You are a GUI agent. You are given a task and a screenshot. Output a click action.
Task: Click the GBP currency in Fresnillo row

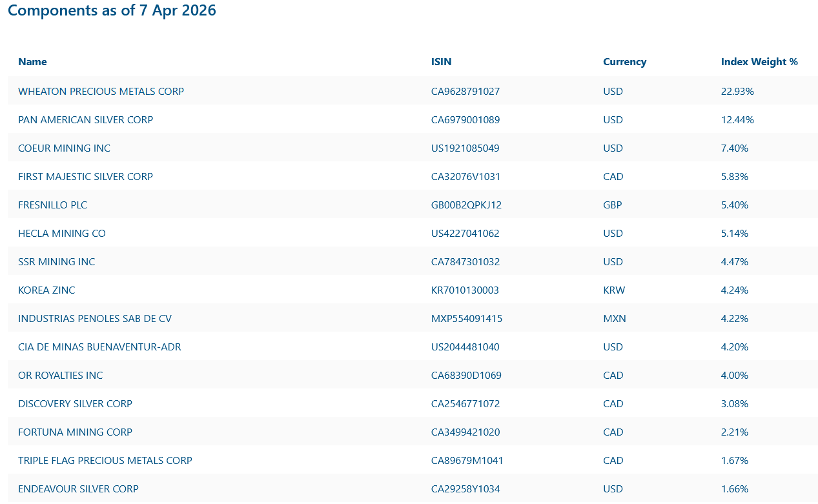point(613,205)
